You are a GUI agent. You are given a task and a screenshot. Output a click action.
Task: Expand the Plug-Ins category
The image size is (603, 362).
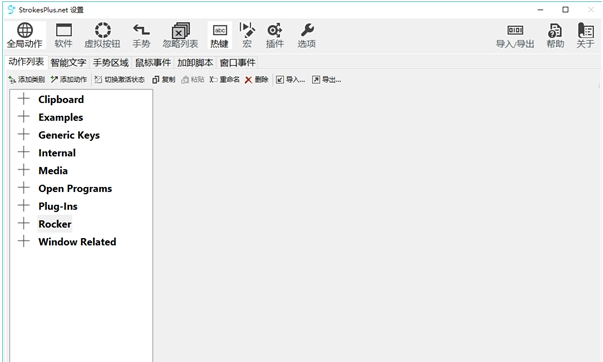point(23,205)
